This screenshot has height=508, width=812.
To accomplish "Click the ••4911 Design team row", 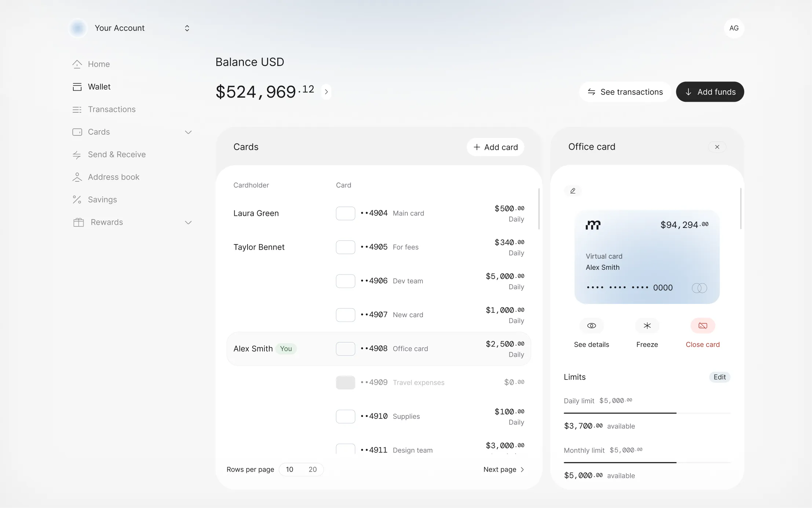I will point(379,448).
